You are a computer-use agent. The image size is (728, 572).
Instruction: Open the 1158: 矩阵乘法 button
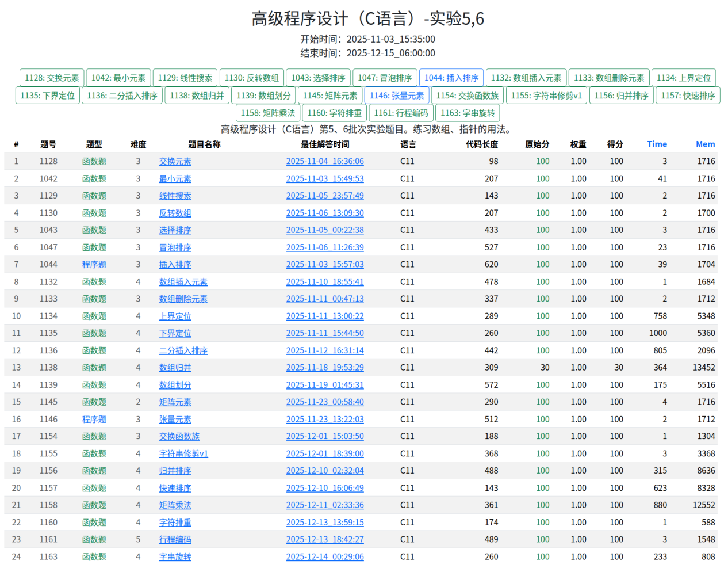click(x=268, y=113)
